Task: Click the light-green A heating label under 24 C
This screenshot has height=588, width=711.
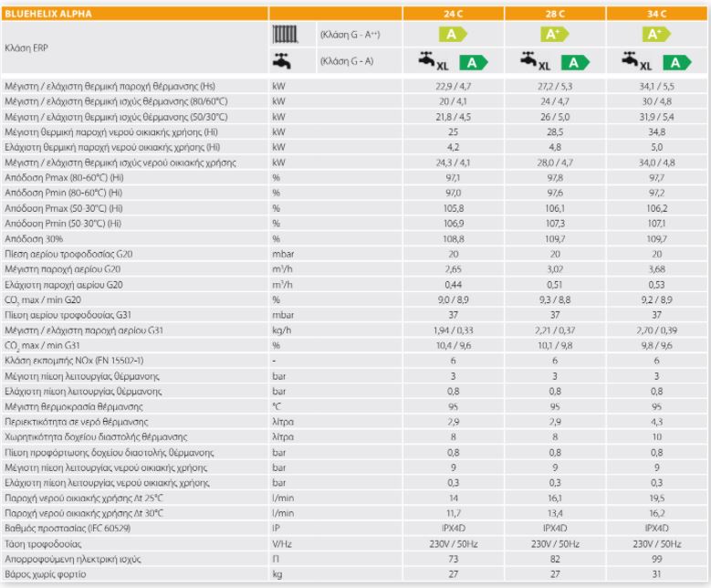Action: click(453, 35)
